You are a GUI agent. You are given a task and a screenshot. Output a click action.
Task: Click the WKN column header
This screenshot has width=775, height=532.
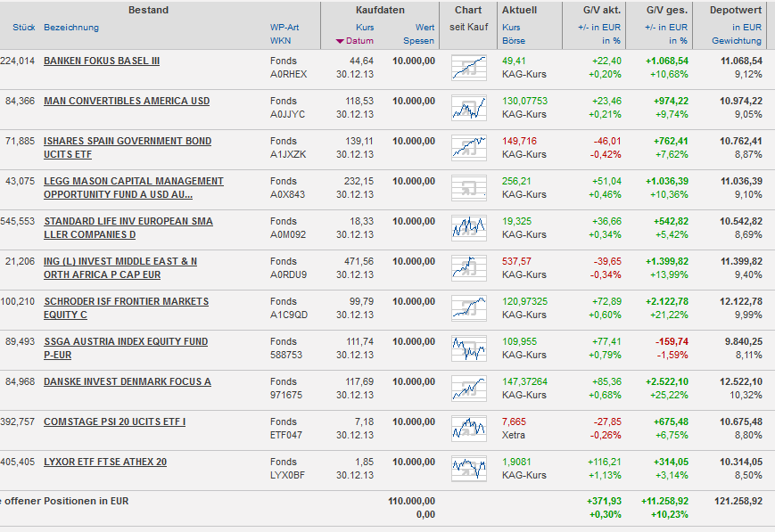pyautogui.click(x=280, y=41)
